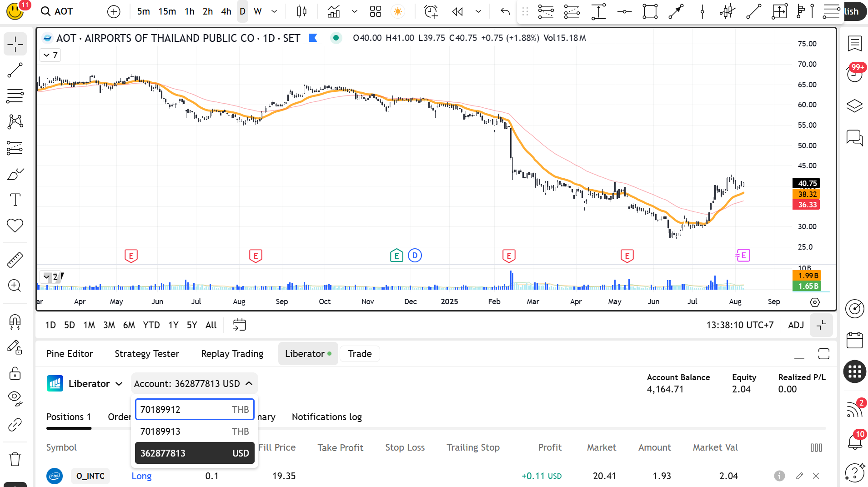Screen dimensions: 868x487
Task: Open the compare or add symbol button
Action: pyautogui.click(x=114, y=11)
